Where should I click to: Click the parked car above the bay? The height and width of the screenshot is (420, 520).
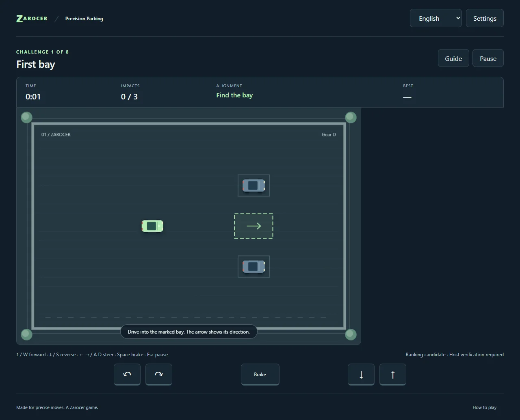pyautogui.click(x=253, y=185)
